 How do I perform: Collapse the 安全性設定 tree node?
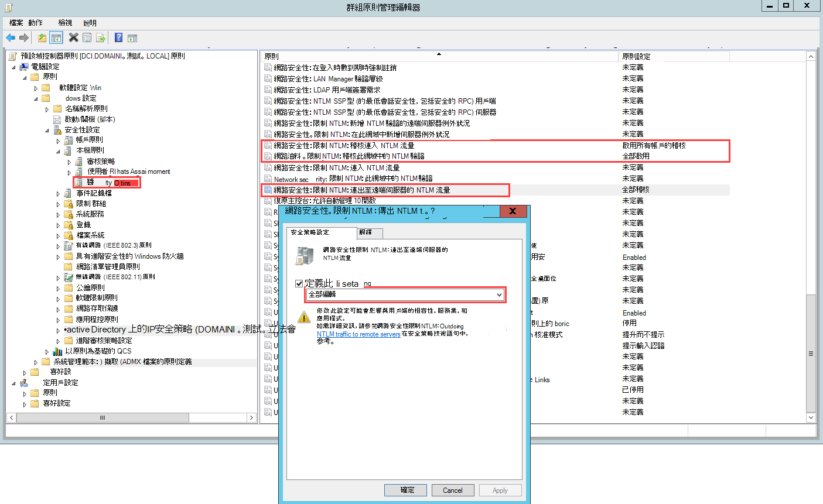point(47,130)
